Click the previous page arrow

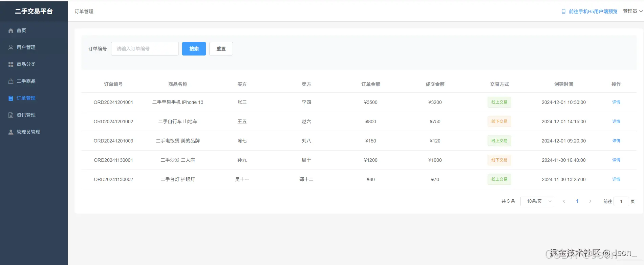[x=564, y=201]
